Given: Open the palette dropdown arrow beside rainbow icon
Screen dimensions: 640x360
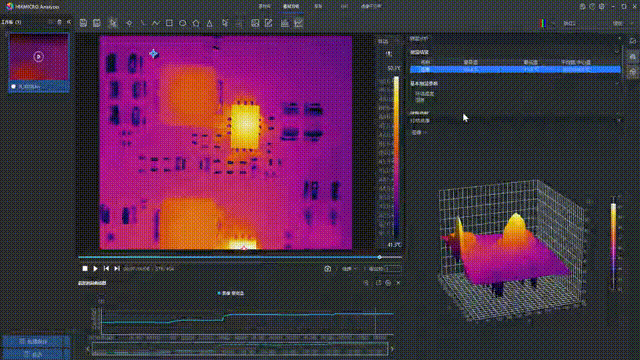Looking at the screenshot, I should click(552, 24).
